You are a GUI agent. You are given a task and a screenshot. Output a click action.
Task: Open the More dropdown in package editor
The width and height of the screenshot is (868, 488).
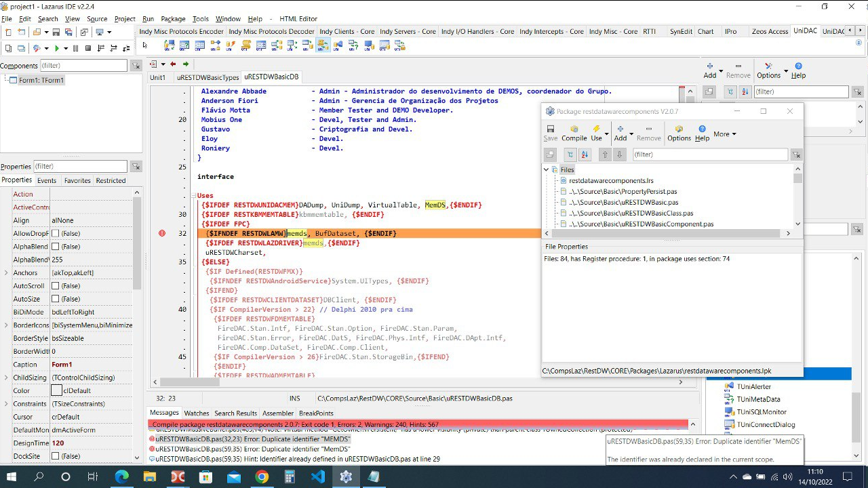click(724, 134)
